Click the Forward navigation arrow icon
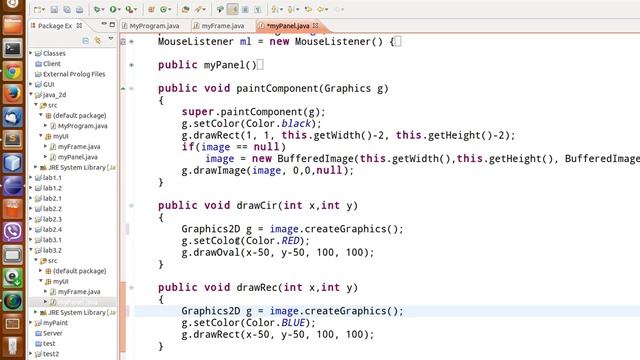The image size is (640, 360). point(338,9)
